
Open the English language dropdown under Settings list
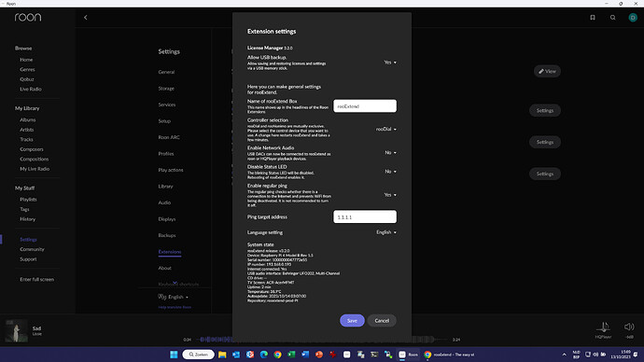pos(178,297)
